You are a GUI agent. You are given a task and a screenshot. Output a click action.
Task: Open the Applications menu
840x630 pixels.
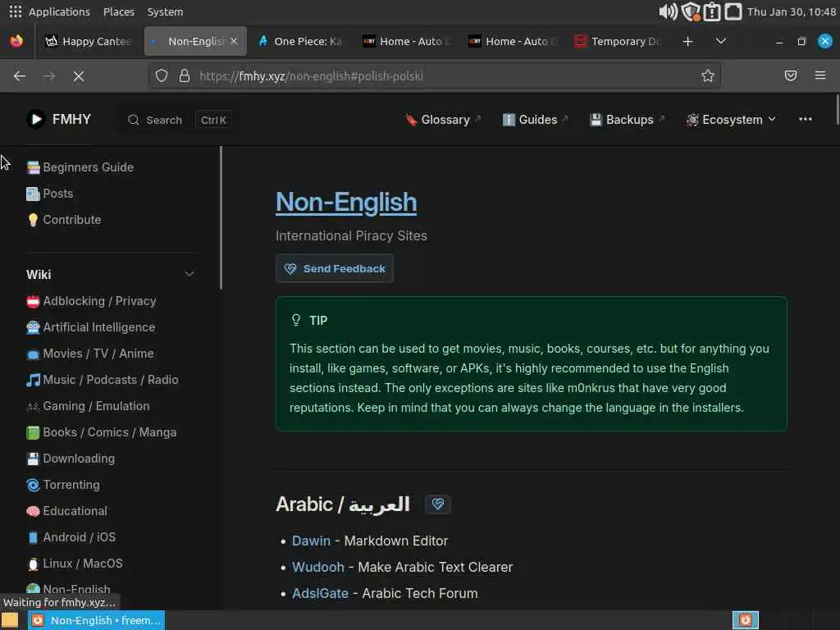click(x=59, y=11)
